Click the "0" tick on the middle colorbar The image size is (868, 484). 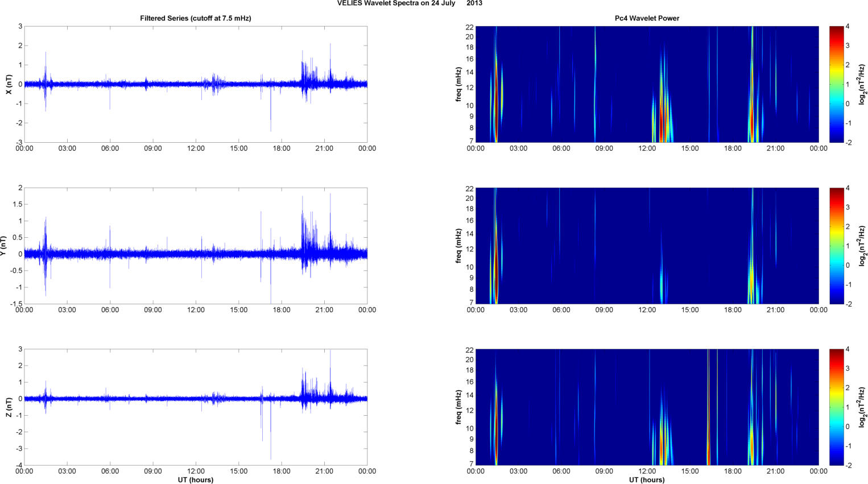click(x=848, y=266)
